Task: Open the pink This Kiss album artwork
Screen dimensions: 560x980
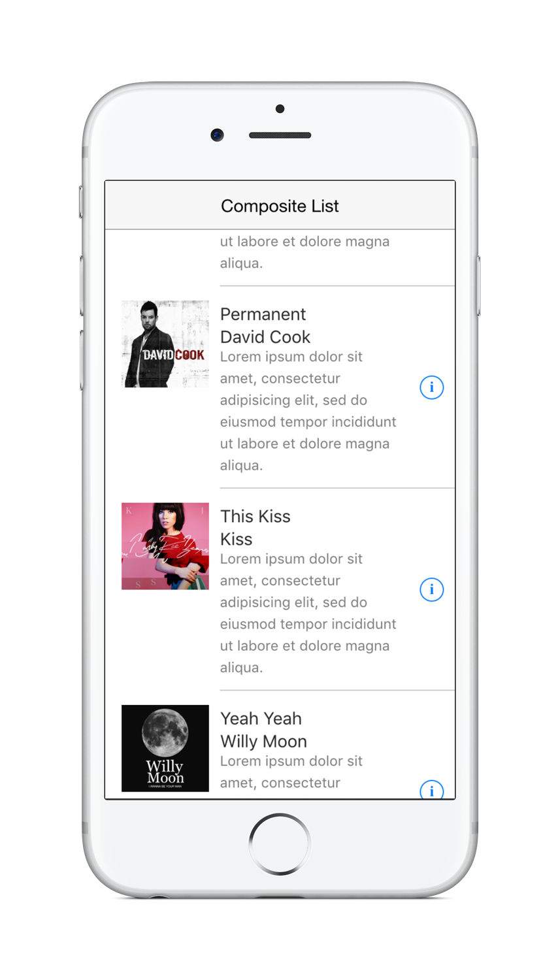Action: pyautogui.click(x=165, y=546)
